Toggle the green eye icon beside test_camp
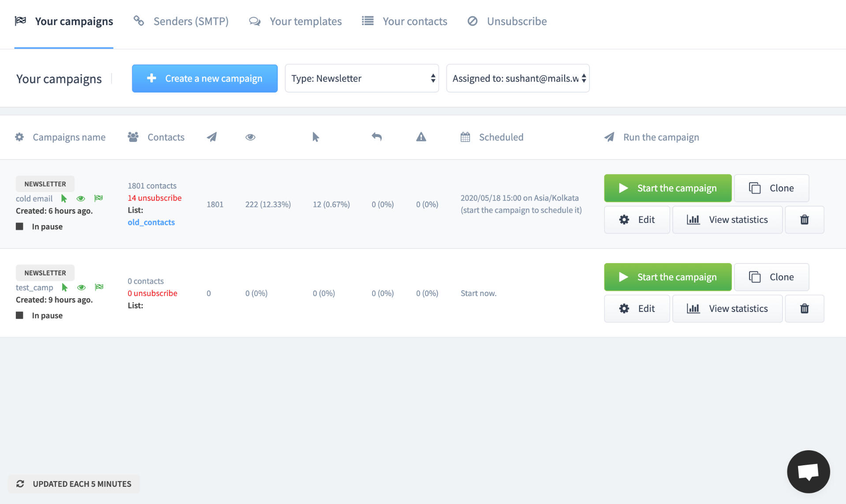Image resolution: width=846 pixels, height=504 pixels. (81, 288)
